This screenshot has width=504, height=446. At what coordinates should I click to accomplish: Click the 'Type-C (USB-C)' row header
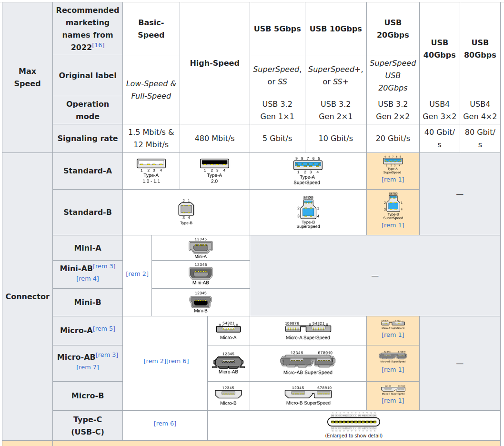88,426
